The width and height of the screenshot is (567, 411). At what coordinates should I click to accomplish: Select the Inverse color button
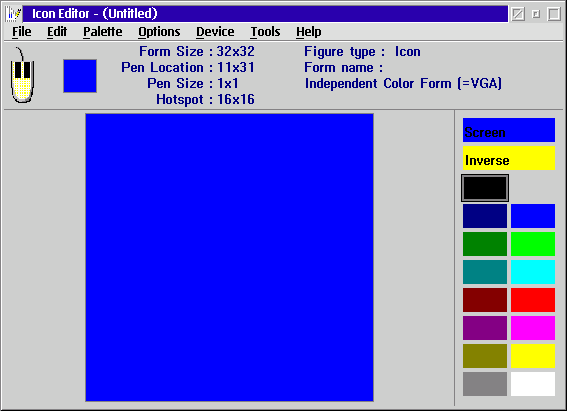tap(509, 158)
